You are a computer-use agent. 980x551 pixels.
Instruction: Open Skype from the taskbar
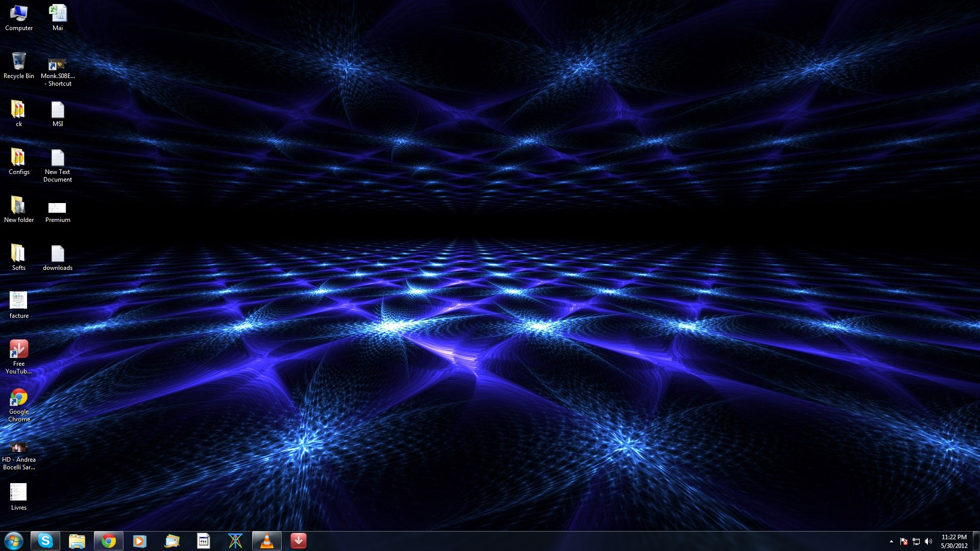point(45,541)
